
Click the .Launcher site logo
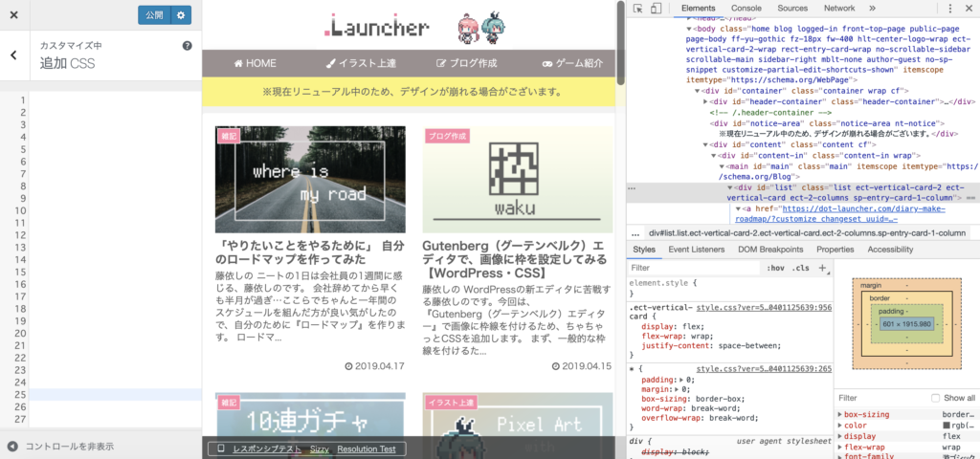(377, 27)
